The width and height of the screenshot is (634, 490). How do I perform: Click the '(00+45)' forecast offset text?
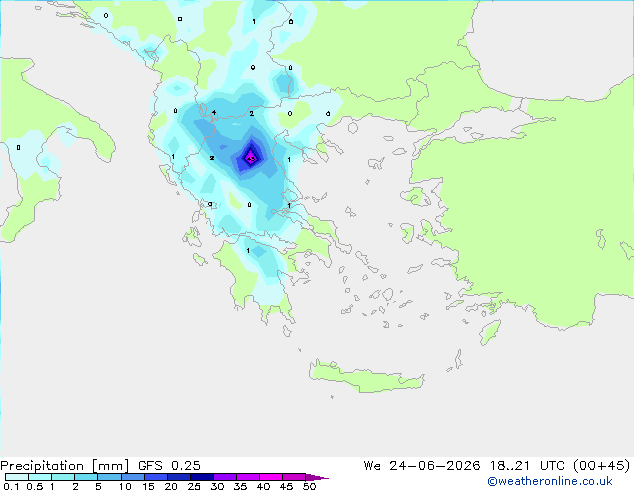point(602,466)
